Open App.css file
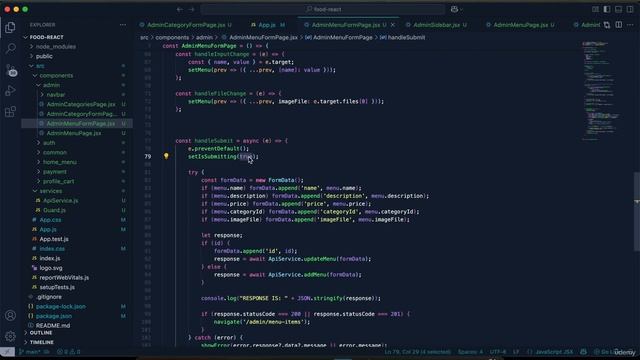The height and width of the screenshot is (360, 640). click(50, 220)
